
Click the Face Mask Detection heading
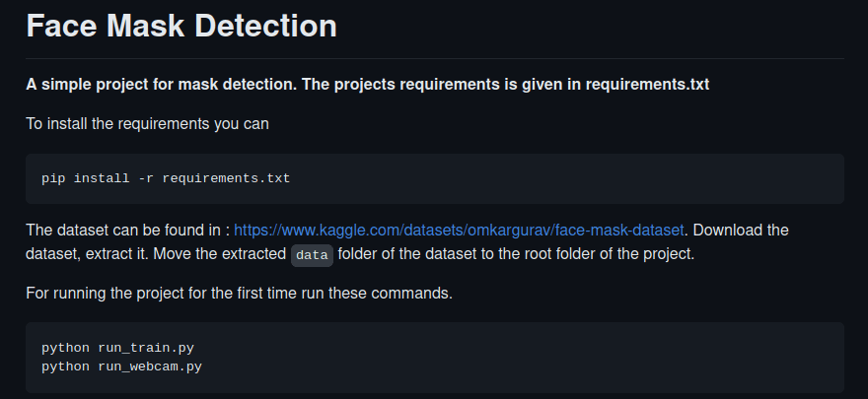point(181,26)
